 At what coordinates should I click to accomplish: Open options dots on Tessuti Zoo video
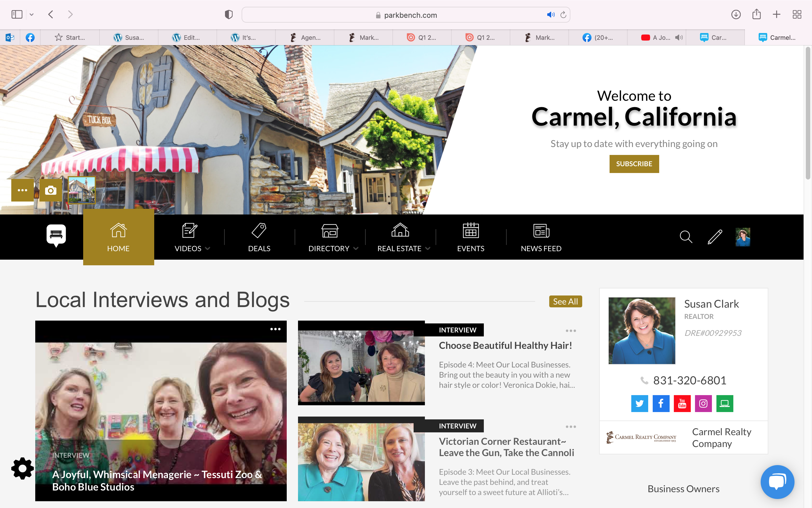(275, 329)
